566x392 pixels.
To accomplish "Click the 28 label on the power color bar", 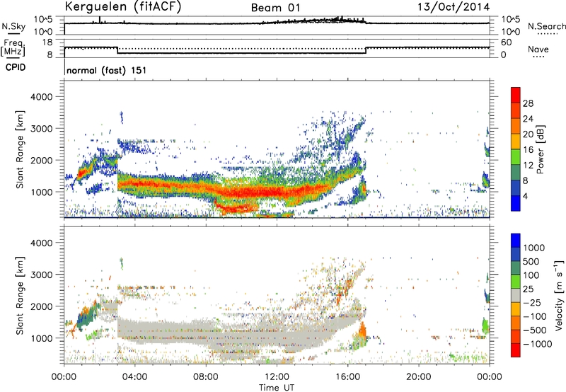I will coord(528,103).
